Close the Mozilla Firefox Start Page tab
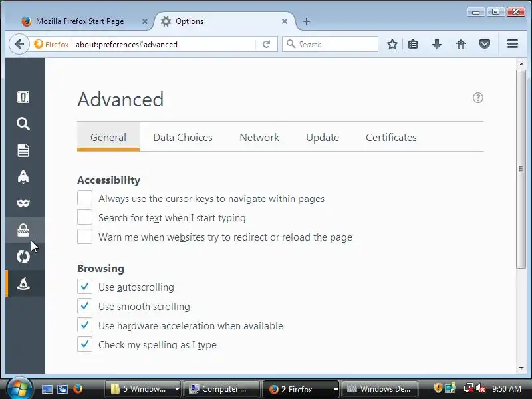The width and height of the screenshot is (532, 399). coord(145,21)
